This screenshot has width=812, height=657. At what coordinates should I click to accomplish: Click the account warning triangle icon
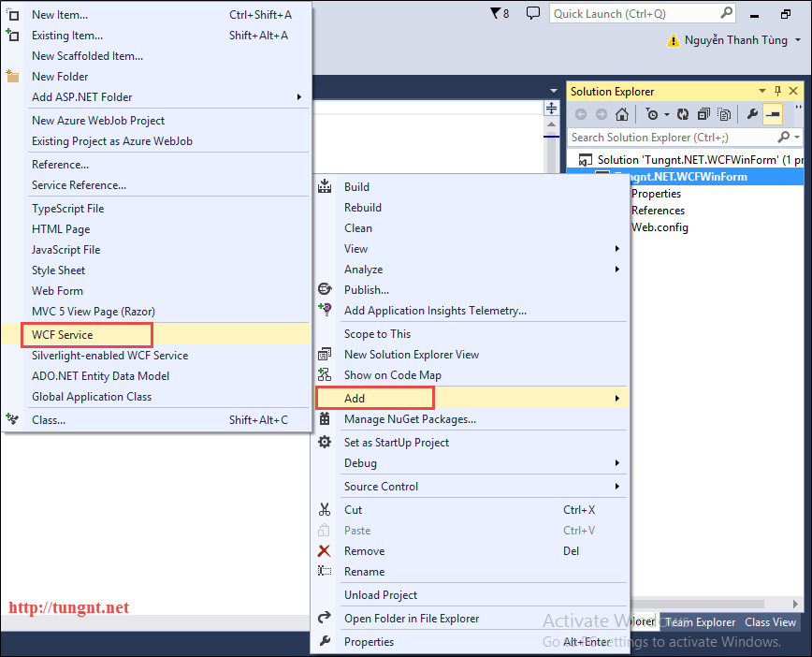pos(673,40)
